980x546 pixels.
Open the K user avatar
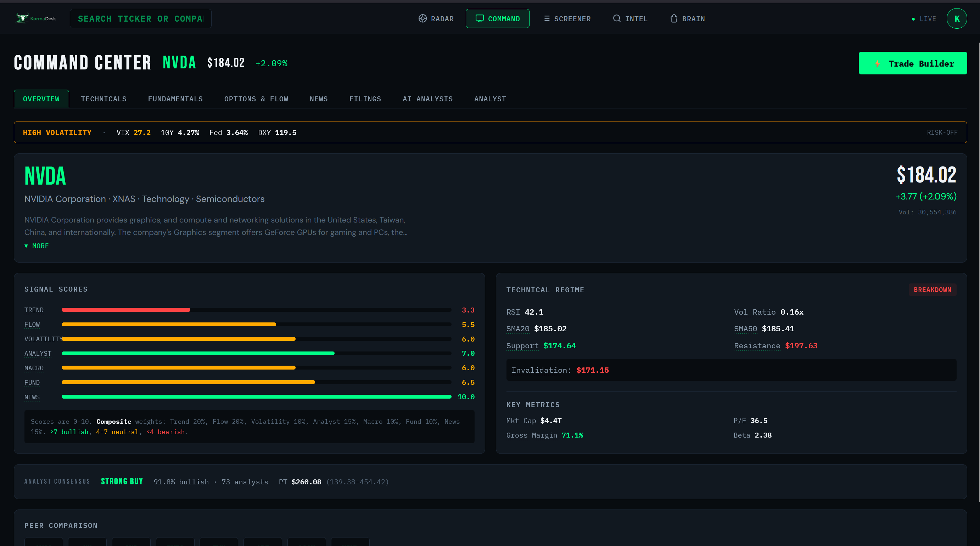coord(956,19)
